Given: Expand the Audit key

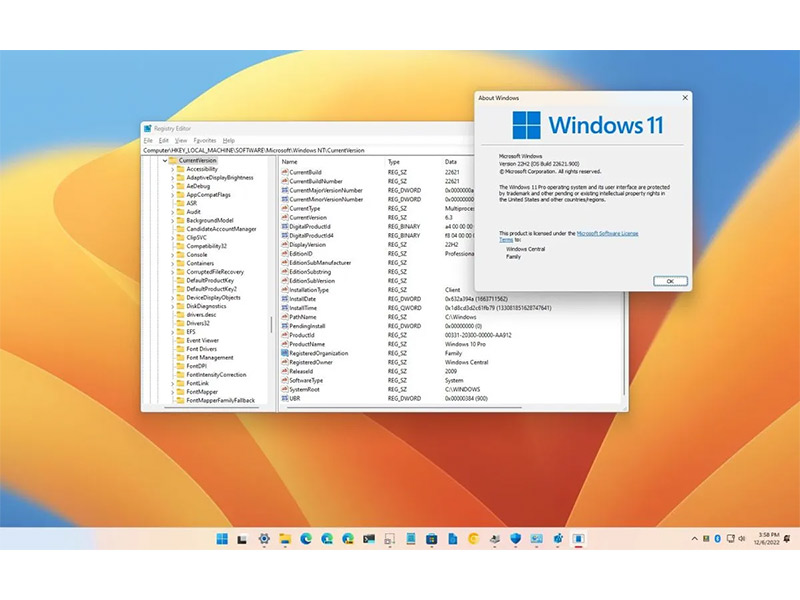Looking at the screenshot, I should 172,212.
